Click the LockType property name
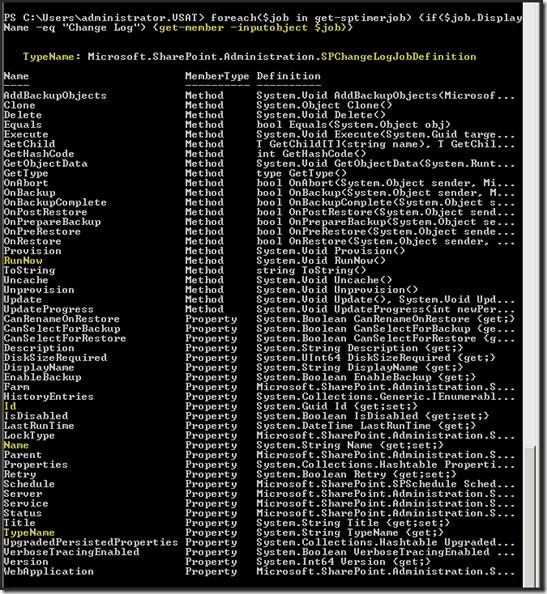This screenshot has height=594, width=547. tap(29, 435)
